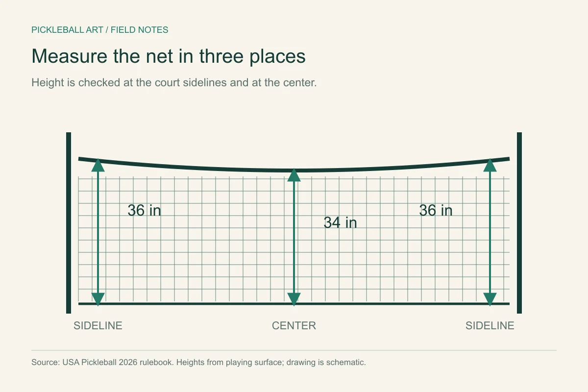The height and width of the screenshot is (392, 588).
Task: Click the center upward arrowhead
Action: pos(294,175)
